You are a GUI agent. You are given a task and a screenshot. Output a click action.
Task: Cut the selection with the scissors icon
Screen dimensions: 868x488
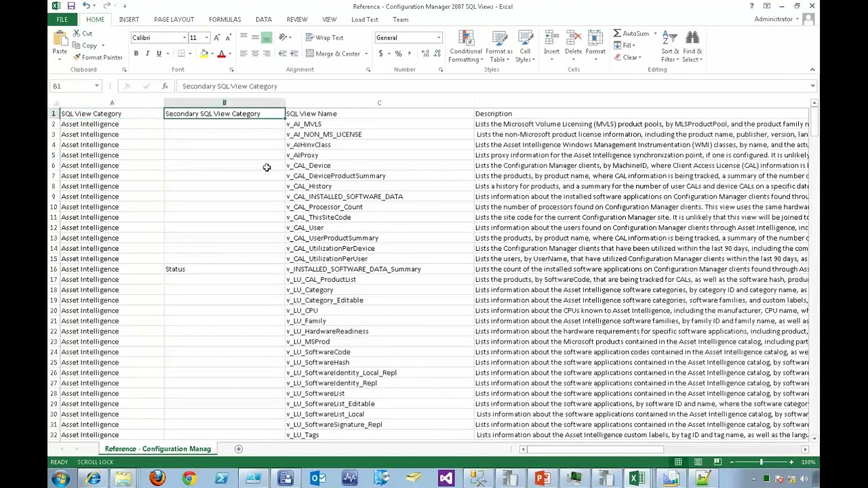pos(77,34)
